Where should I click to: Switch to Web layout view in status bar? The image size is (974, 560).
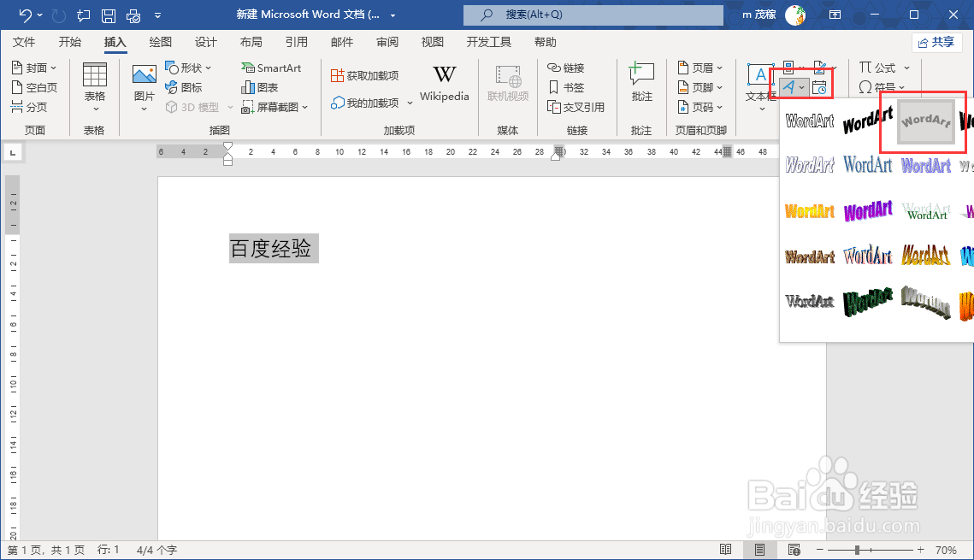(794, 549)
